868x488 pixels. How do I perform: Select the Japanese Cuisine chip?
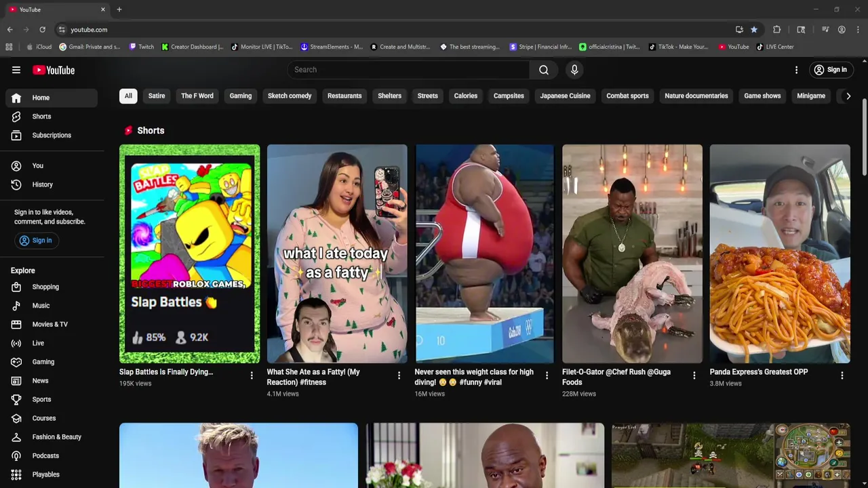tap(565, 96)
